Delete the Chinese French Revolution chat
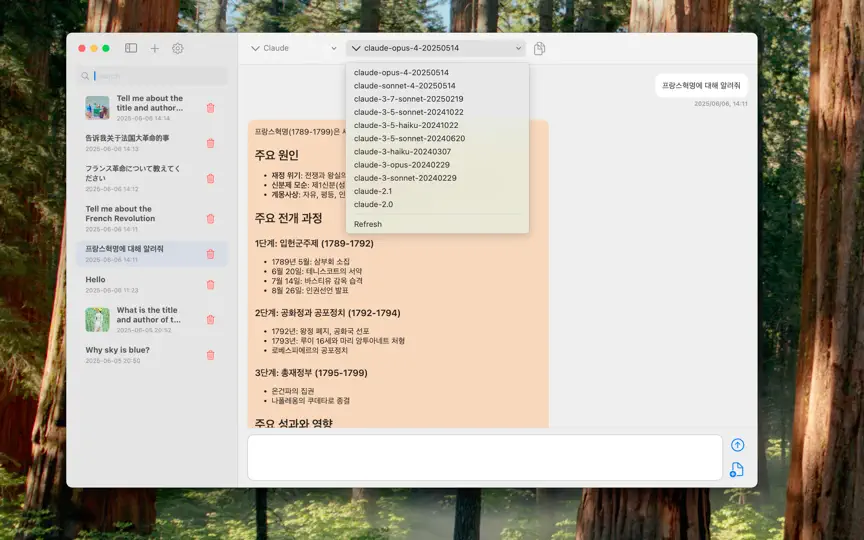 [x=210, y=143]
